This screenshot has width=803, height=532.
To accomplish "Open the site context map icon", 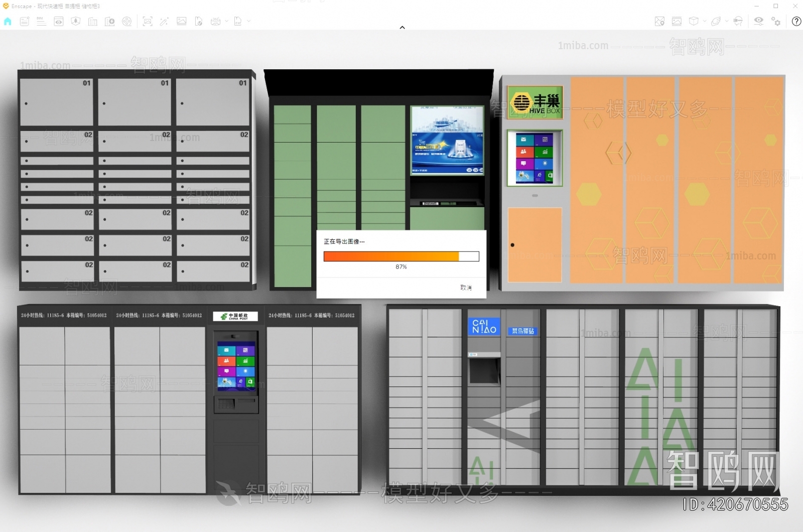I will [x=659, y=21].
